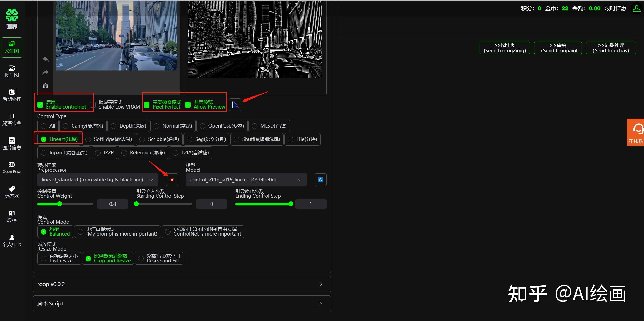Open 3D Open Pose sidebar tool
The width and height of the screenshot is (644, 321).
tap(12, 167)
